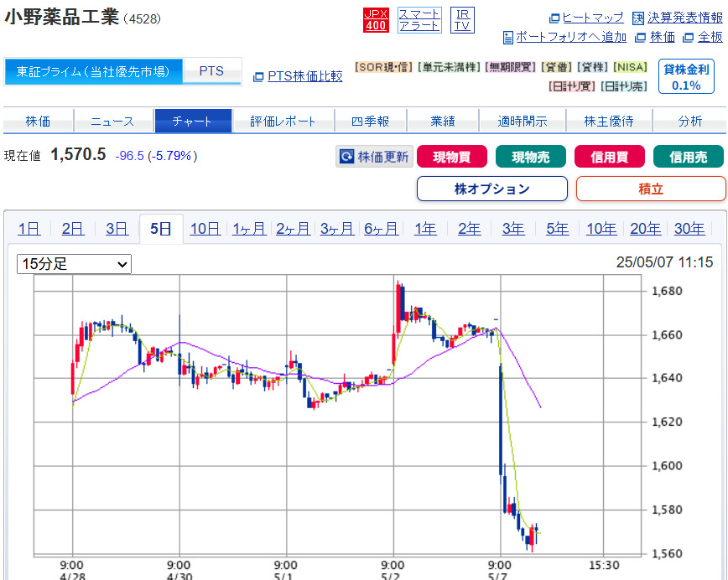728x580 pixels.
Task: Click the IR TV icon
Action: (461, 20)
